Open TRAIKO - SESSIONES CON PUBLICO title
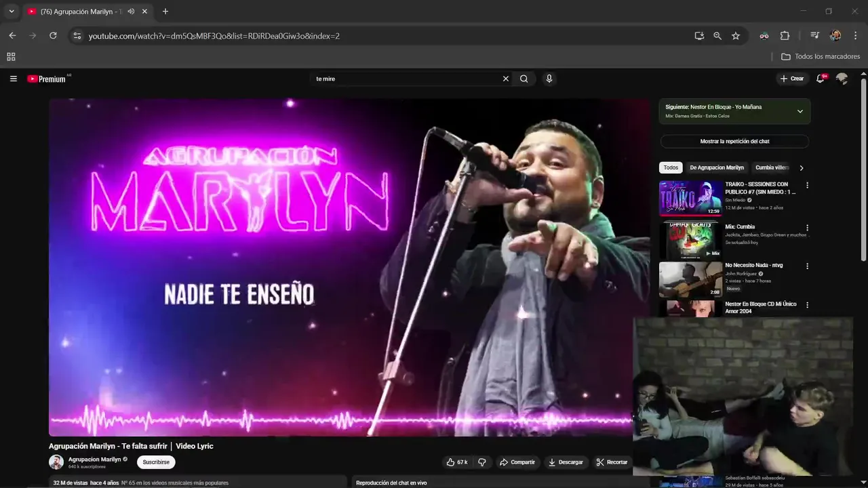This screenshot has height=488, width=868. pyautogui.click(x=760, y=188)
